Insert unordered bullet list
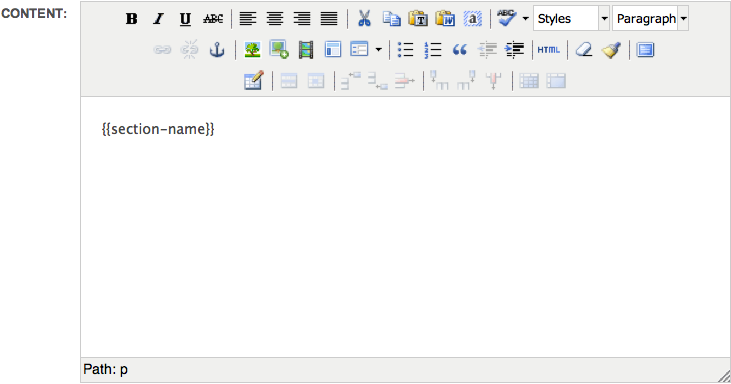Screen dimensions: 731x384 coord(406,50)
